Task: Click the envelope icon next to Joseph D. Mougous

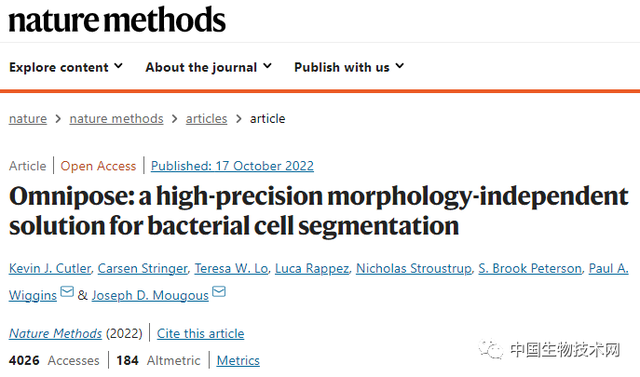Action: [219, 292]
